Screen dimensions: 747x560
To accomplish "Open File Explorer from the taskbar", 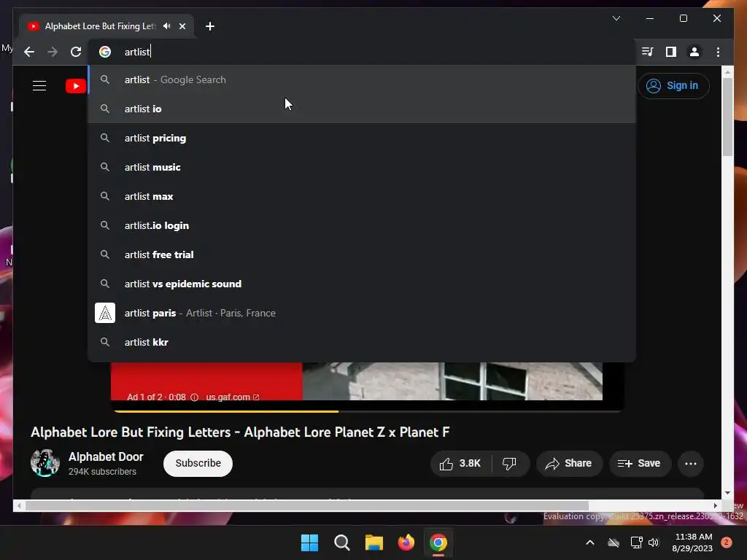I will 374,542.
